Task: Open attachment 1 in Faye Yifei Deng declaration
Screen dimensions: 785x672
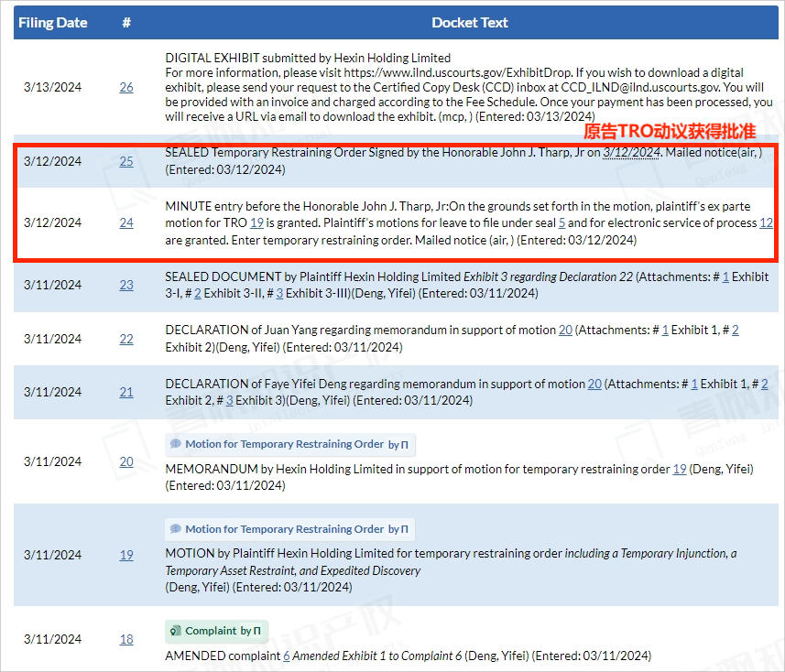Action: (694, 385)
